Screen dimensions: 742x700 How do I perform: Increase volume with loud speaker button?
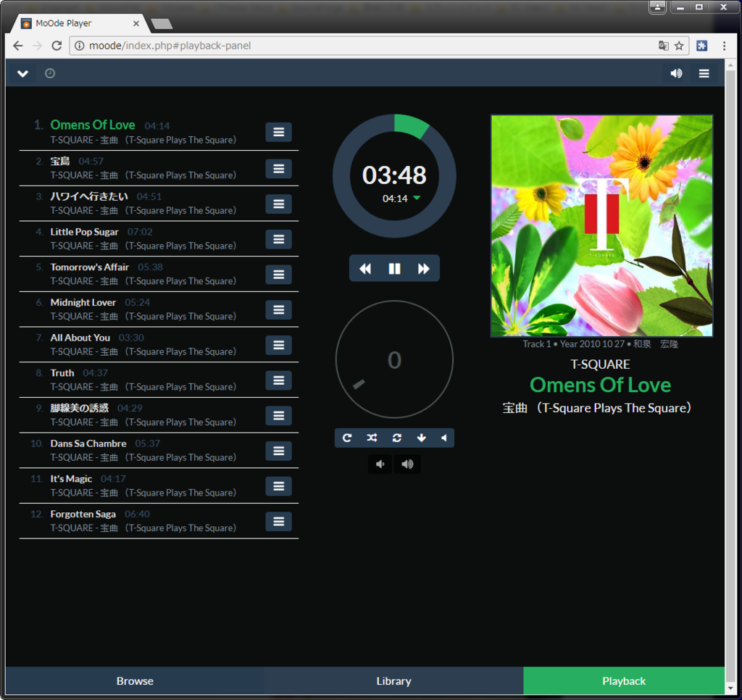[x=407, y=464]
